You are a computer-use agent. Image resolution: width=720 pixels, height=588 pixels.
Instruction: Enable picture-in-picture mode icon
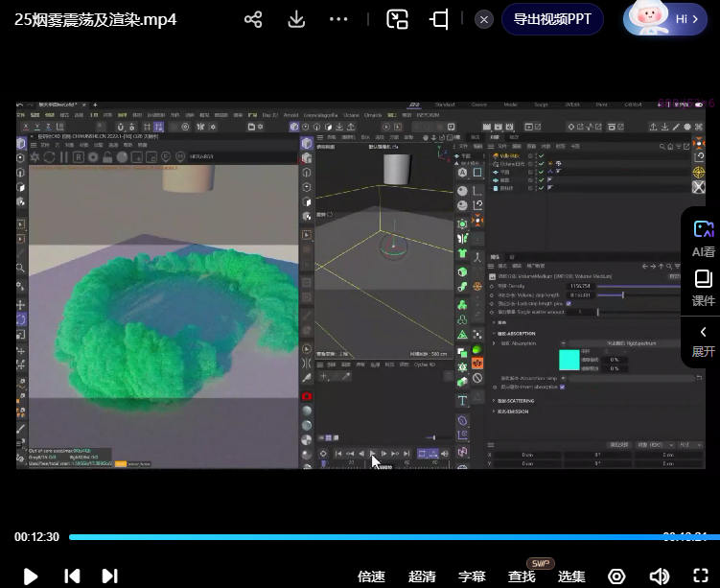(397, 19)
